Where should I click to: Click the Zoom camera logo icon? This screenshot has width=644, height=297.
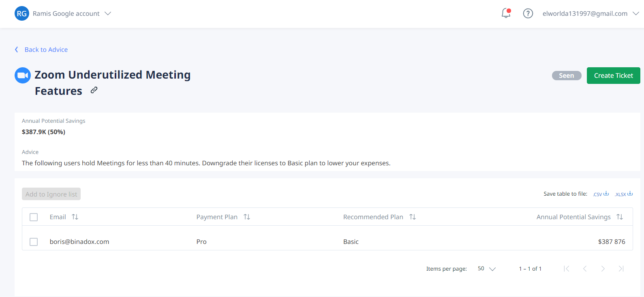23,75
